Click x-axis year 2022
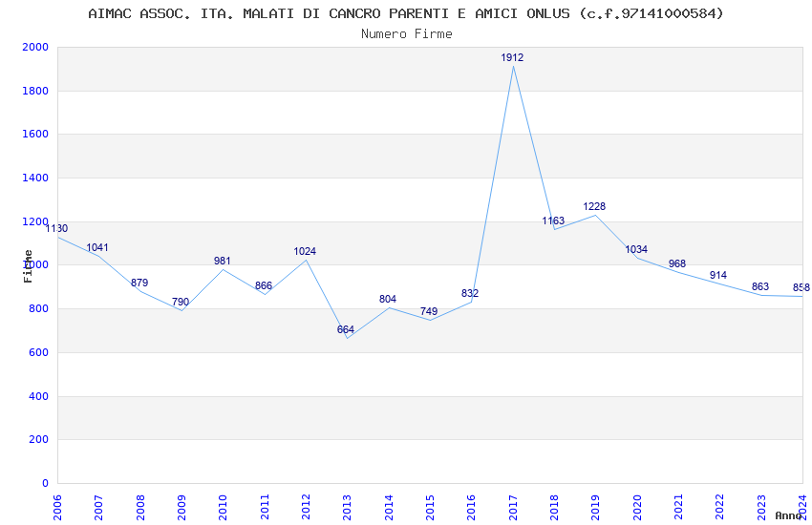Viewport: 812px width, 525px height. click(720, 507)
